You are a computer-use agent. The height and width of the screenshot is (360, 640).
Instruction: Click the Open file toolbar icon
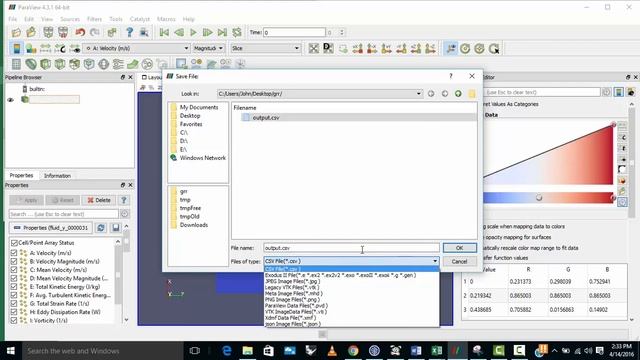[x=16, y=32]
